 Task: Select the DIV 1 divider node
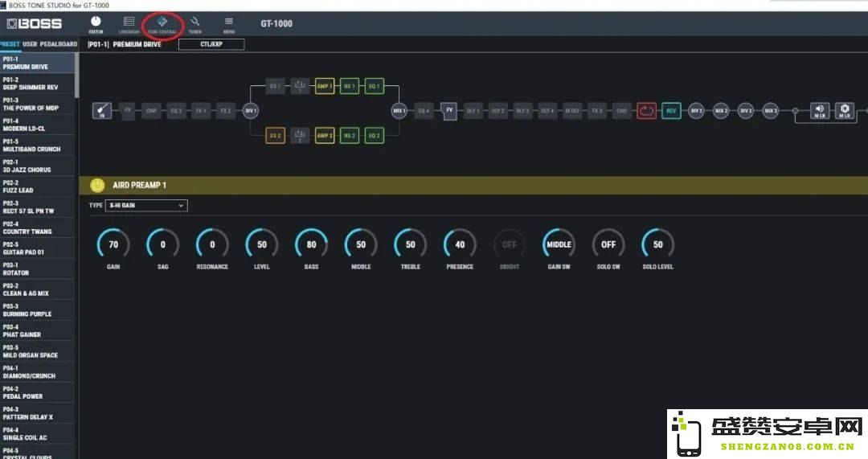click(x=250, y=111)
